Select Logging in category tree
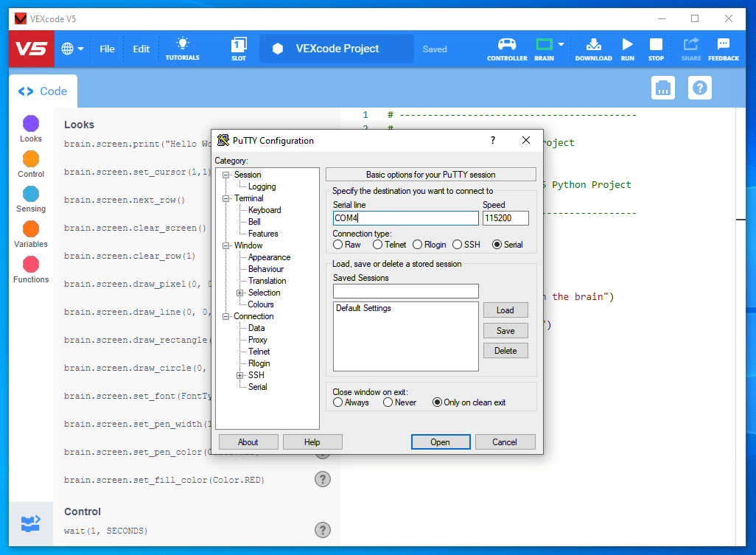Image resolution: width=756 pixels, height=555 pixels. point(262,186)
